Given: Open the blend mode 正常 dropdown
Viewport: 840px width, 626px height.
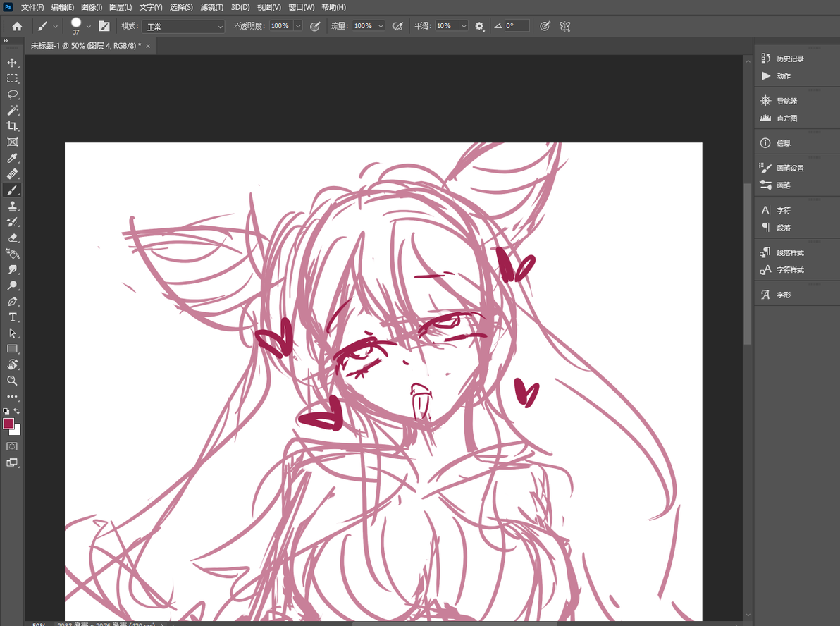Looking at the screenshot, I should [x=184, y=26].
